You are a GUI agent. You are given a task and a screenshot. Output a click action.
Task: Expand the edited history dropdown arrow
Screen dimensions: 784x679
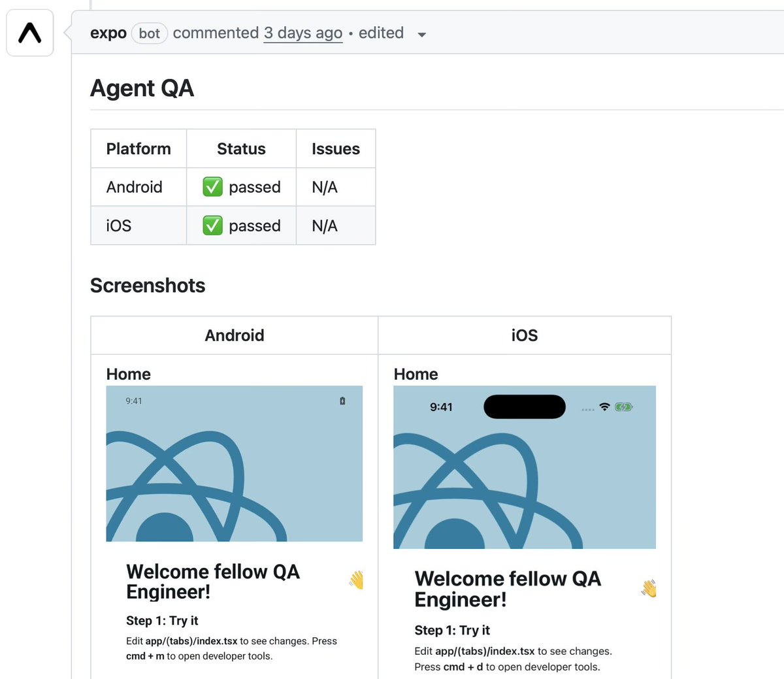[422, 35]
